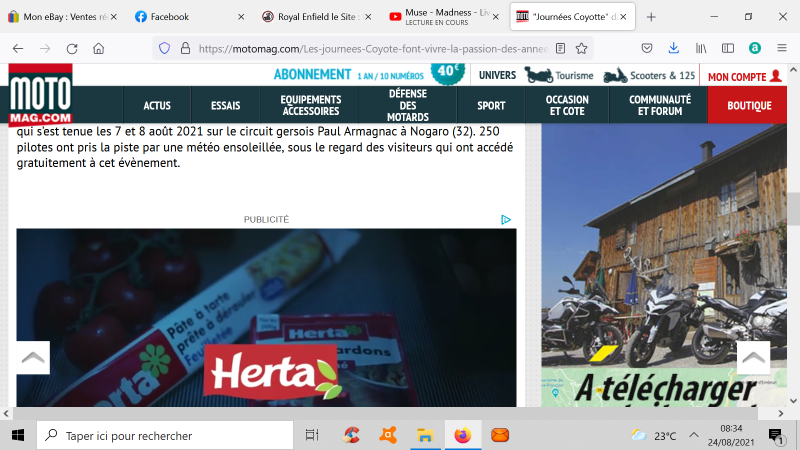The width and height of the screenshot is (800, 450).
Task: Close the Royal Enfield tab
Action: pos(368,17)
